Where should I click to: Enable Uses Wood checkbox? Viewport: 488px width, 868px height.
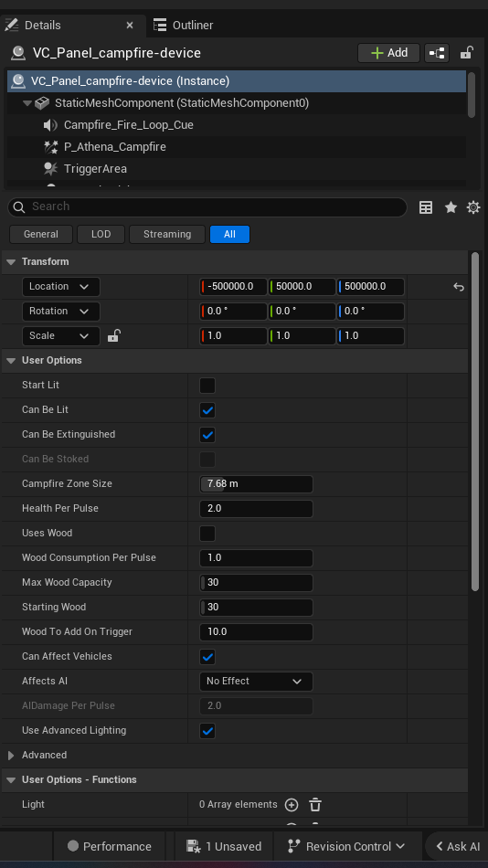(207, 534)
